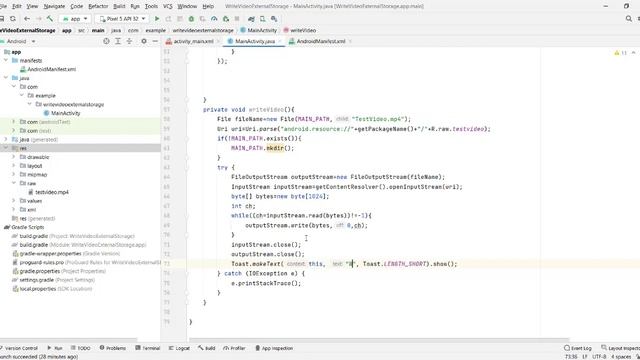Select MainActivity in the project tree
Screen dimensions: 640x360
(x=65, y=113)
